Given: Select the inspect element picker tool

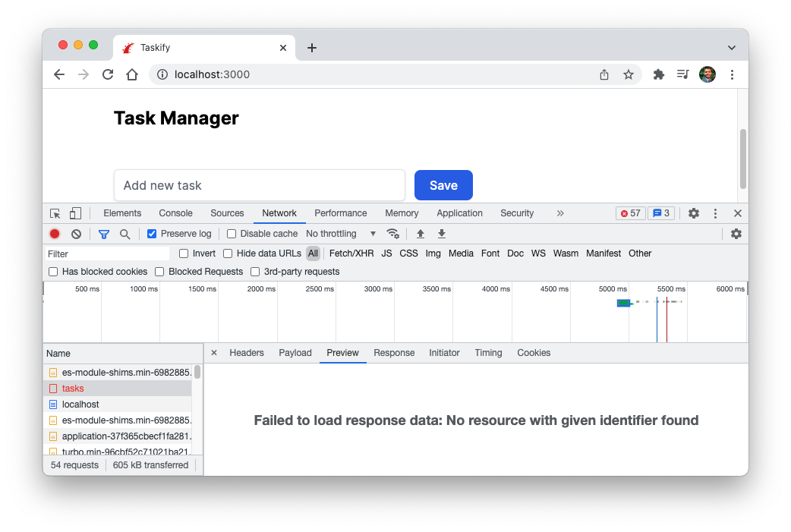Looking at the screenshot, I should (x=54, y=213).
